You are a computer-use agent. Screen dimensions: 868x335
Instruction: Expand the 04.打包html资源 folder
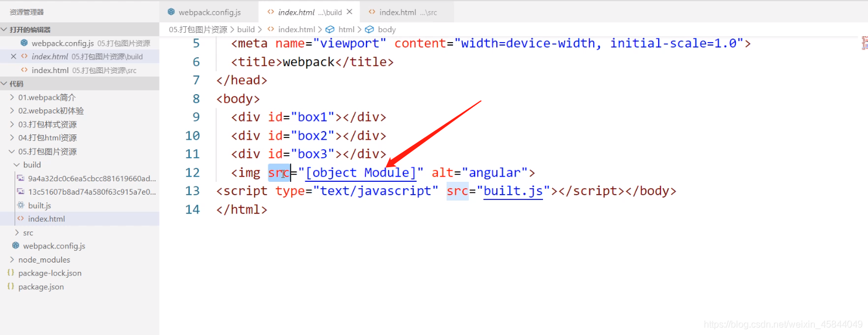pos(79,137)
